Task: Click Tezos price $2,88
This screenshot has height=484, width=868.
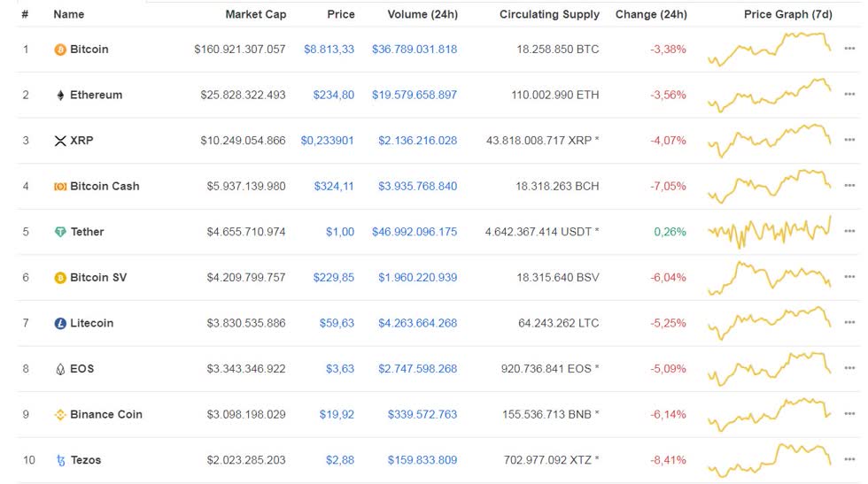Action: 340,460
